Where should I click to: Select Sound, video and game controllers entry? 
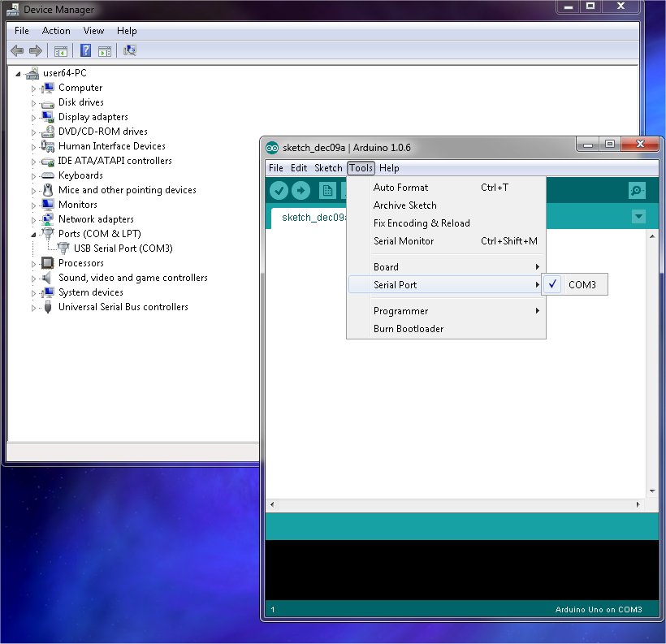[x=133, y=278]
